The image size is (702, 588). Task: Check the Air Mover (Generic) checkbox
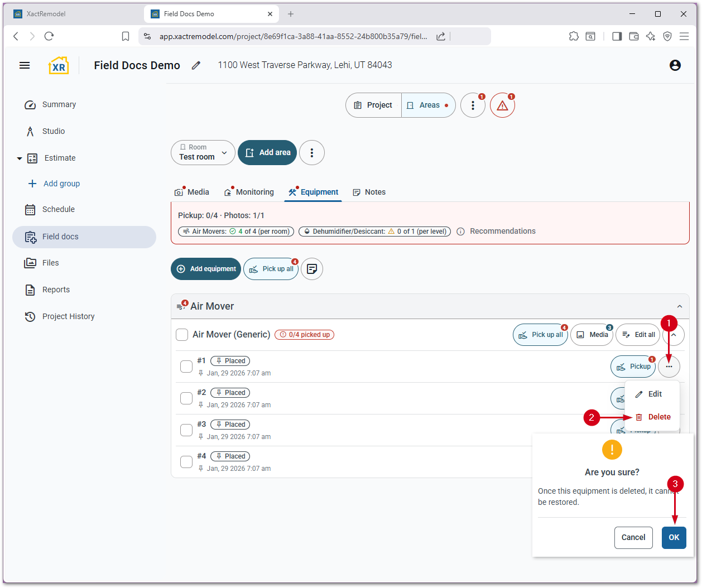pyautogui.click(x=182, y=335)
